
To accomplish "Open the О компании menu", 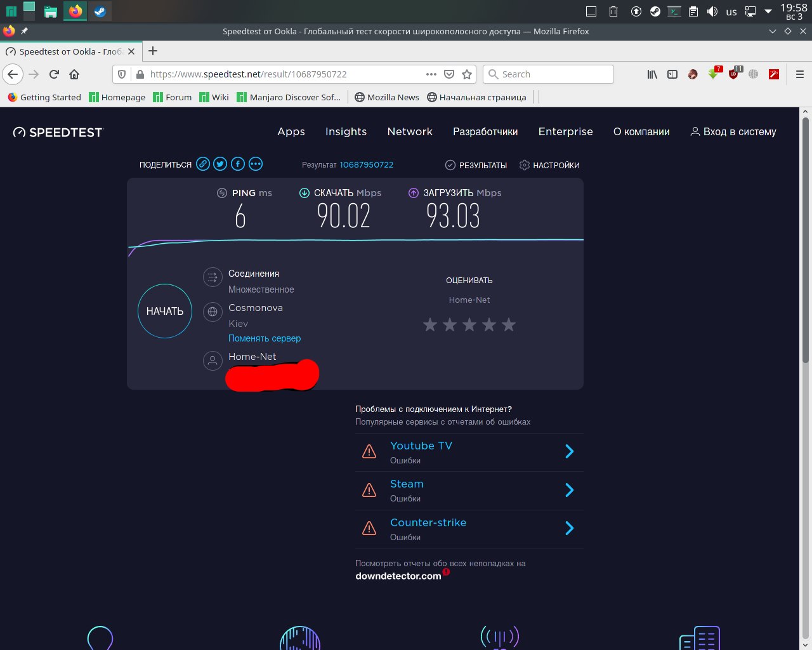I will tap(641, 131).
